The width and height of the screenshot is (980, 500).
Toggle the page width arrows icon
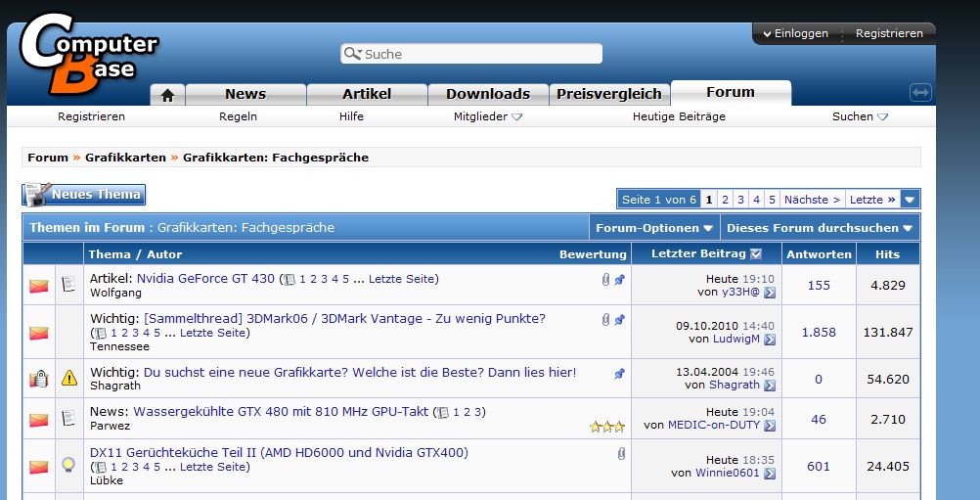(x=920, y=93)
